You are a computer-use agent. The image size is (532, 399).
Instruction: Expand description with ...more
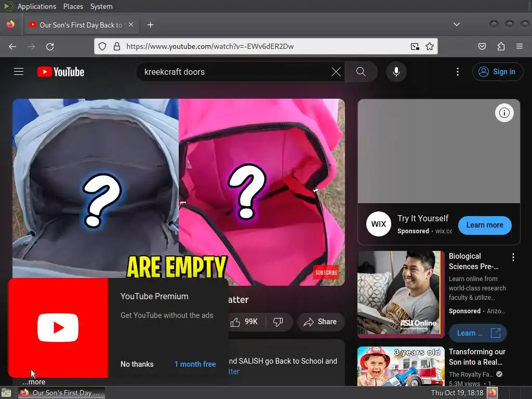coord(34,382)
